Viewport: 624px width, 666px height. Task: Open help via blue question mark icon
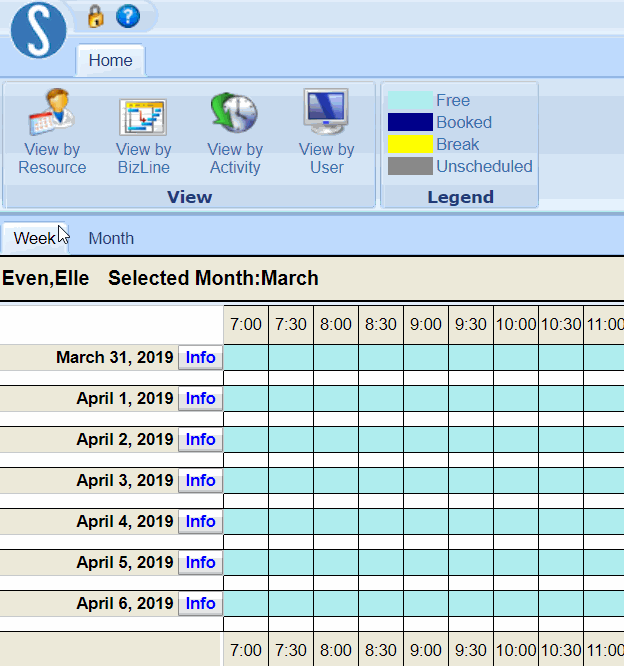click(x=128, y=17)
